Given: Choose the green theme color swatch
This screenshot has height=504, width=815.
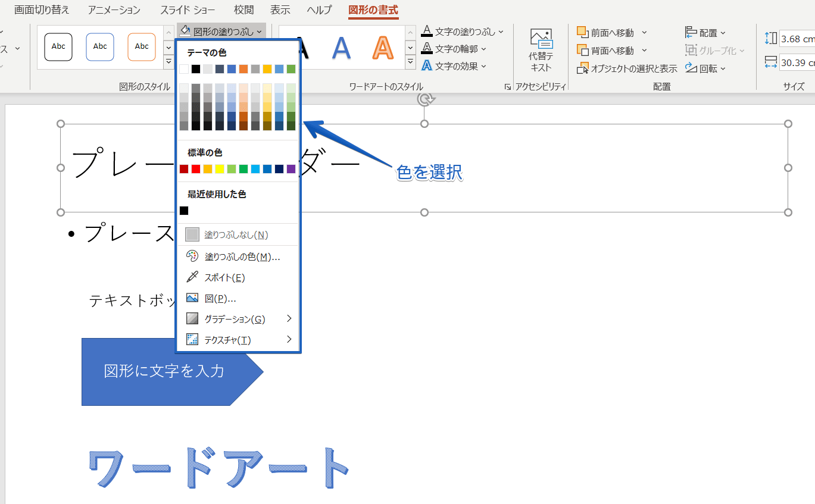Looking at the screenshot, I should point(291,69).
